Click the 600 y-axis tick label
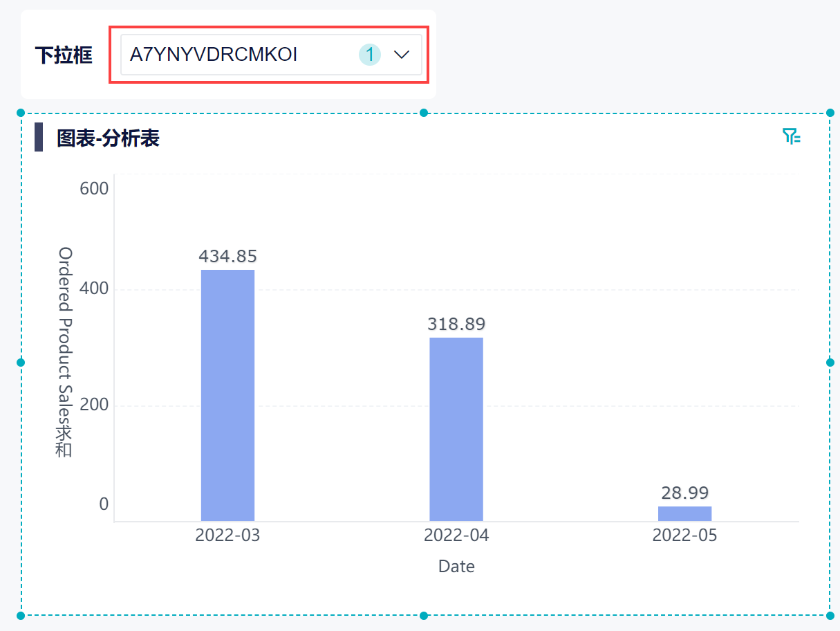 tap(95, 189)
